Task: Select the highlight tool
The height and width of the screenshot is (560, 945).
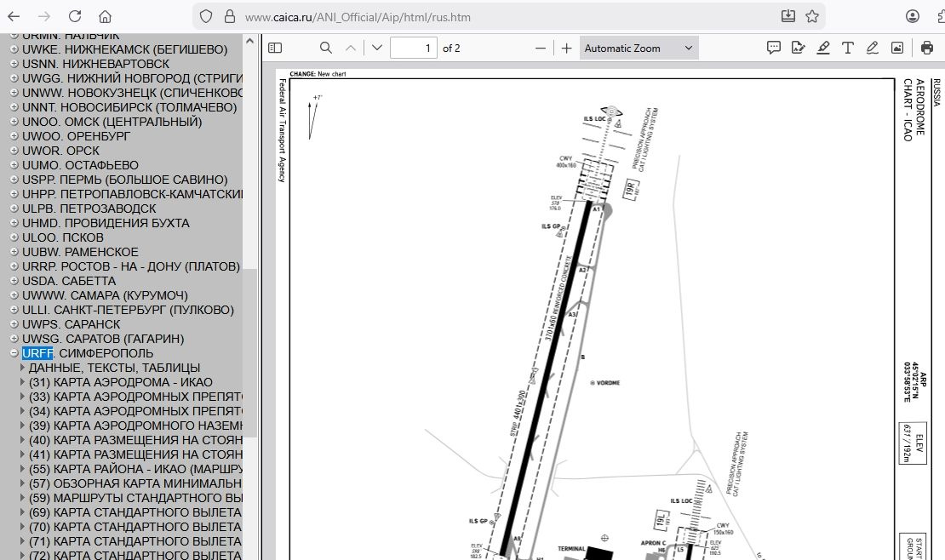Action: coord(823,49)
